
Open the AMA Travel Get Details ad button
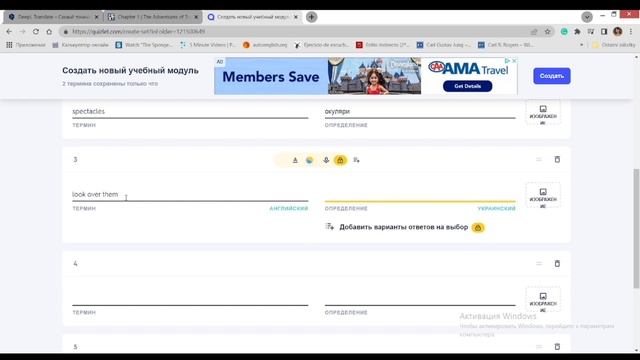click(467, 86)
